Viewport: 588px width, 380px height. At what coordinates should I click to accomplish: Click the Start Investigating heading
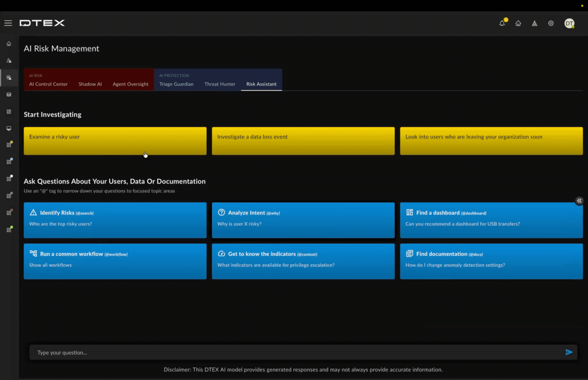pyautogui.click(x=52, y=115)
